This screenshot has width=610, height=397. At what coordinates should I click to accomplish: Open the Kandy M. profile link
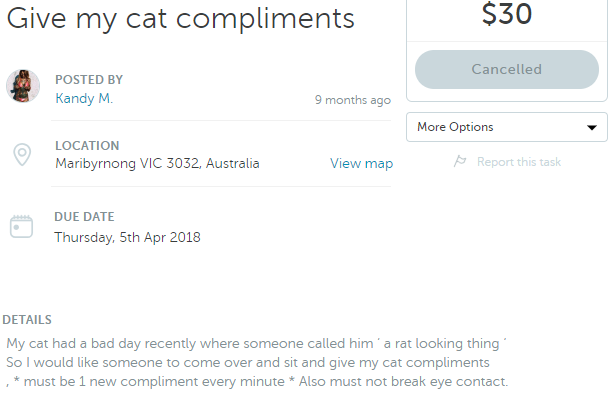[84, 98]
